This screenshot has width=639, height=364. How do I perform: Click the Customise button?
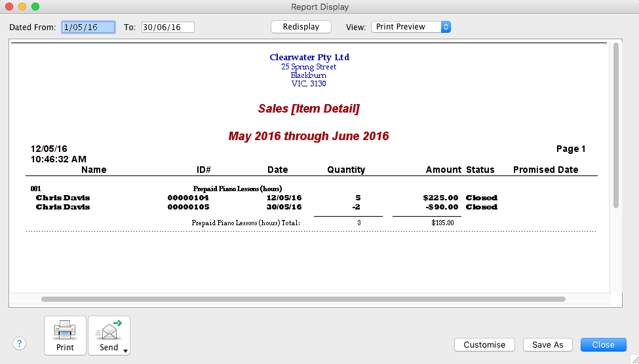tap(484, 345)
